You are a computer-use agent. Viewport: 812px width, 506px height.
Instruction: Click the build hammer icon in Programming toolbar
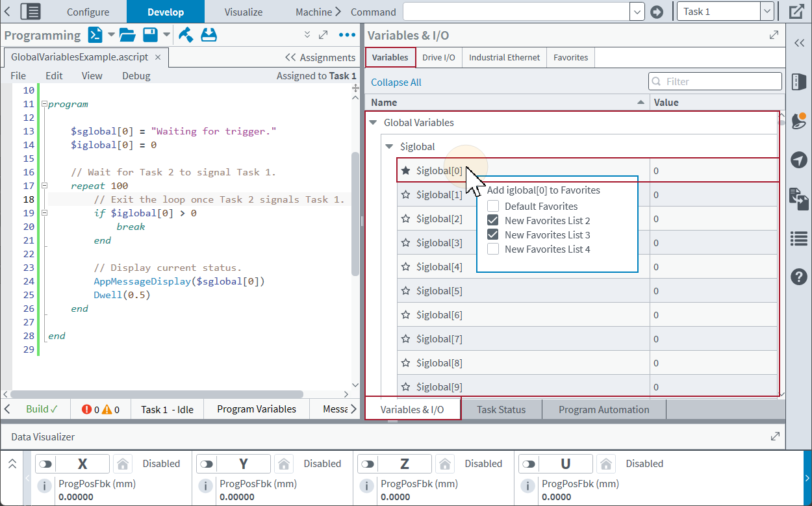coord(186,35)
